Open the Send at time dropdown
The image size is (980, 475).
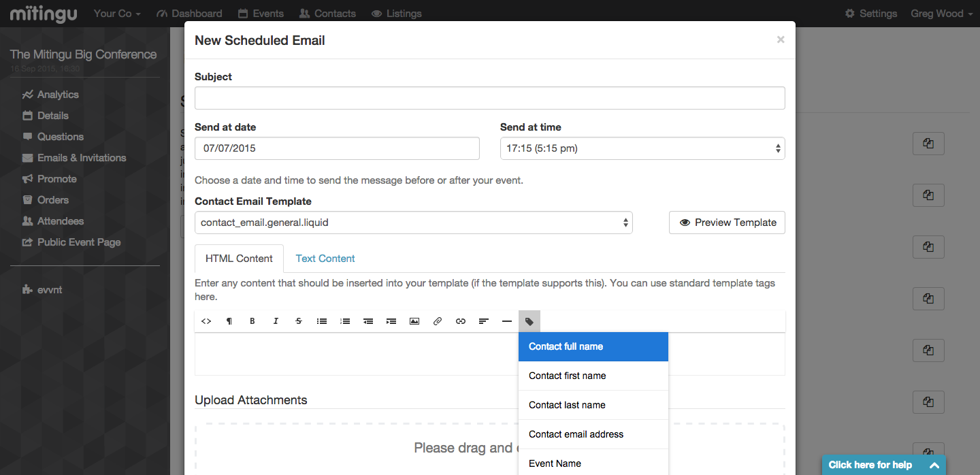click(642, 148)
